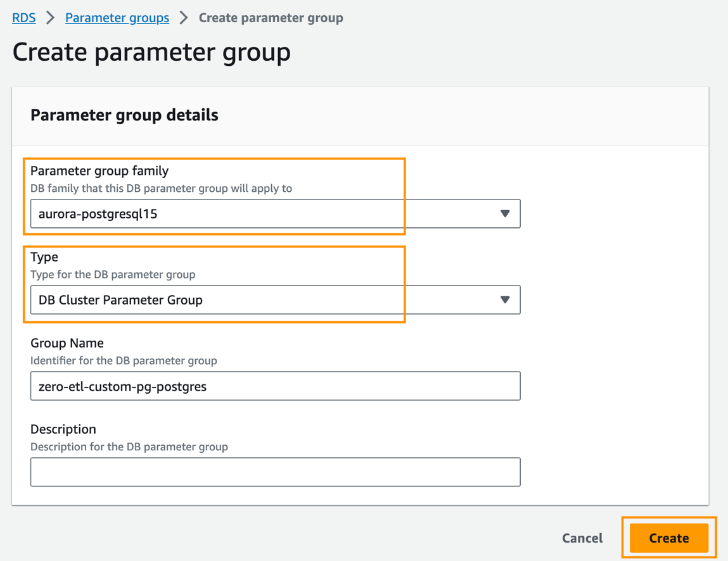
Task: Click the 'Parameter group details' section header
Action: pyautogui.click(x=124, y=115)
